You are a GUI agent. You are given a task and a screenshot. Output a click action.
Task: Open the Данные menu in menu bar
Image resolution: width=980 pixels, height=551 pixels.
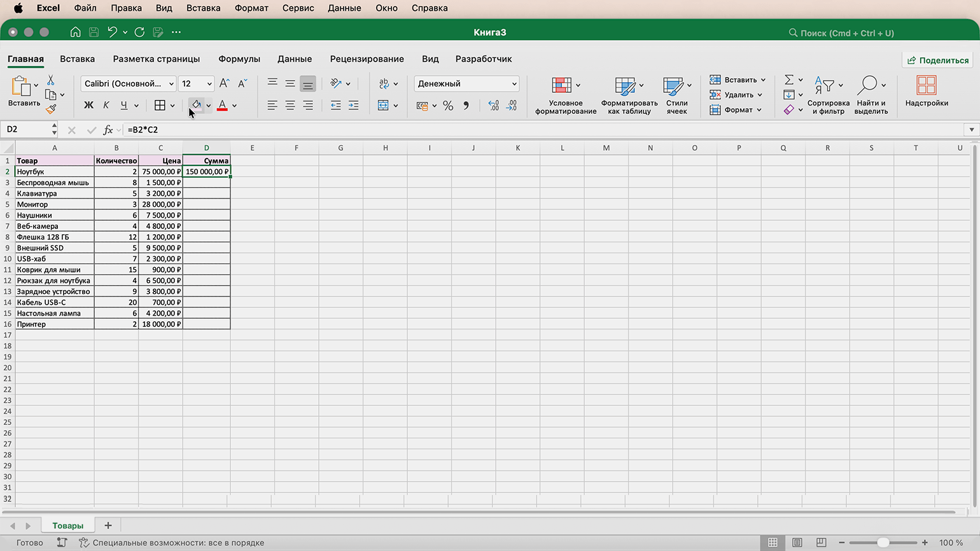[344, 8]
